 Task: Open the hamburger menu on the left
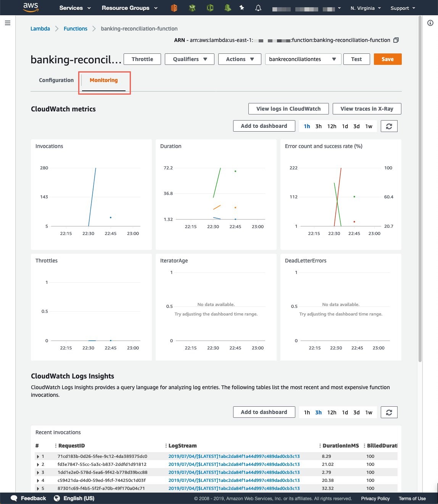point(7,23)
